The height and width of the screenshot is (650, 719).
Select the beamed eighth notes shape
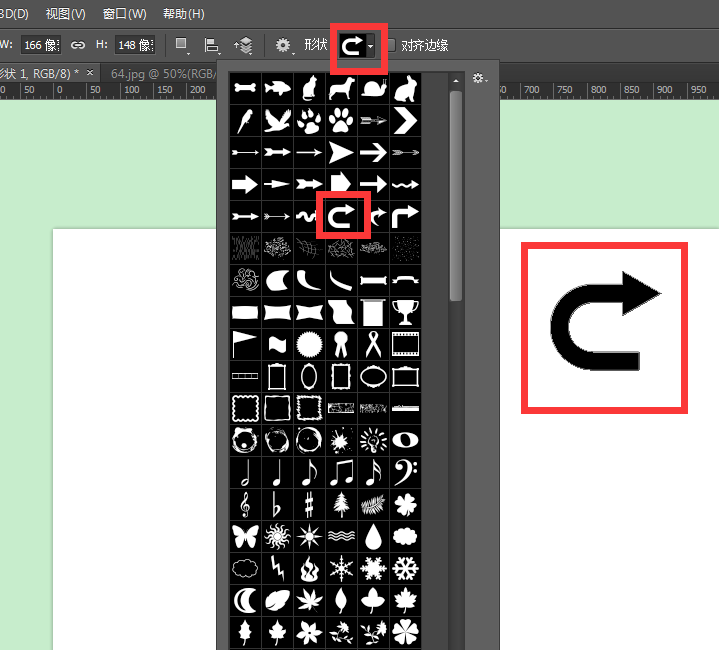[x=341, y=473]
